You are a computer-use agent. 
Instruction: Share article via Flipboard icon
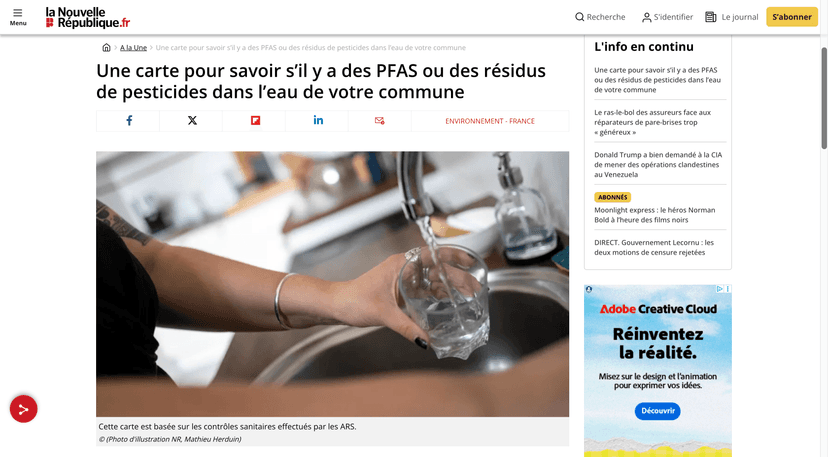point(255,120)
